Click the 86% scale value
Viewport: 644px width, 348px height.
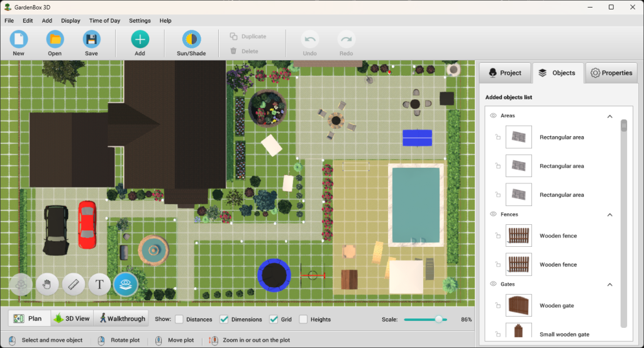click(x=466, y=319)
